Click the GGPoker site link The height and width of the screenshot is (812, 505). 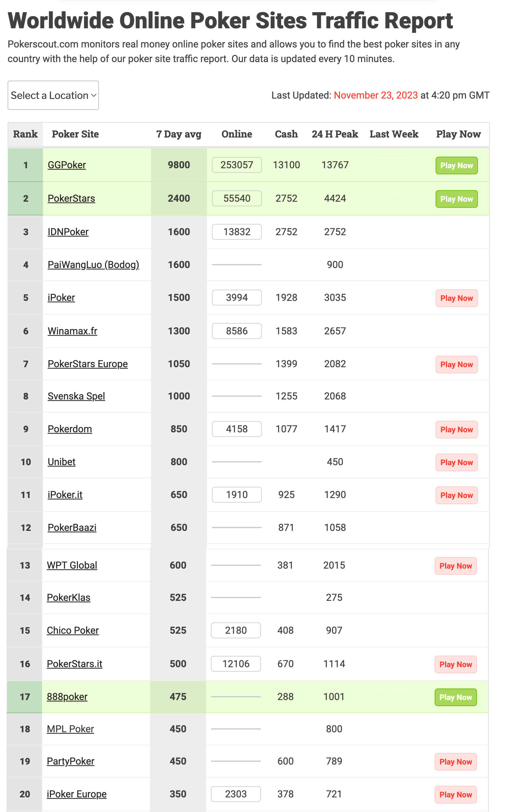click(67, 165)
